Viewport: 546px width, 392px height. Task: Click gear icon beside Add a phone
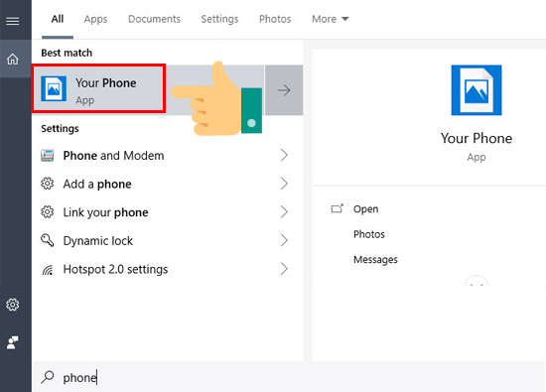[48, 184]
